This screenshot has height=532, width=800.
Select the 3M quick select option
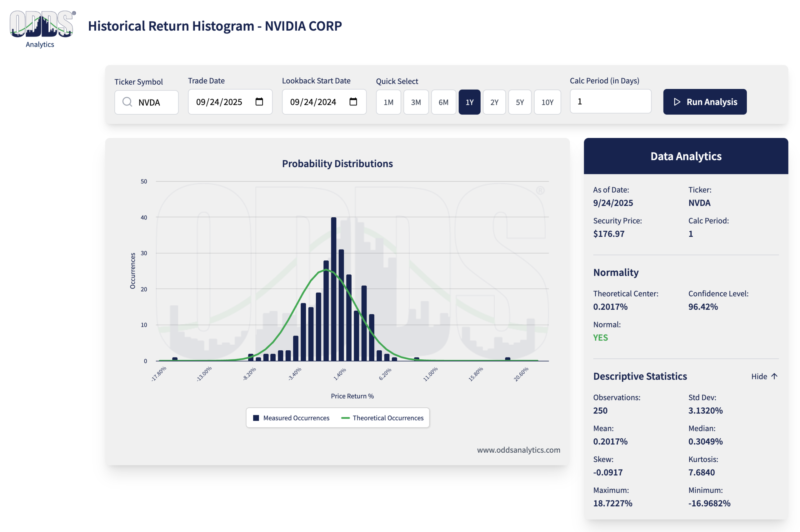(x=416, y=102)
